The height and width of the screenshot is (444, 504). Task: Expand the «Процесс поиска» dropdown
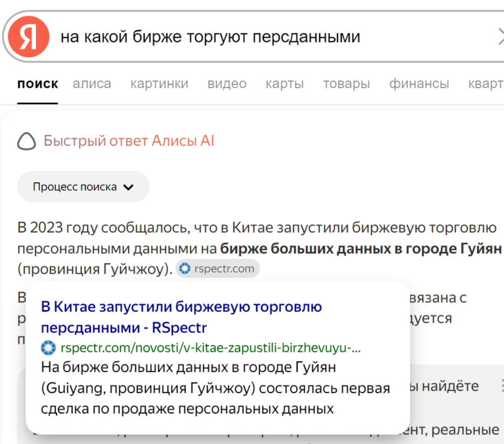(83, 186)
